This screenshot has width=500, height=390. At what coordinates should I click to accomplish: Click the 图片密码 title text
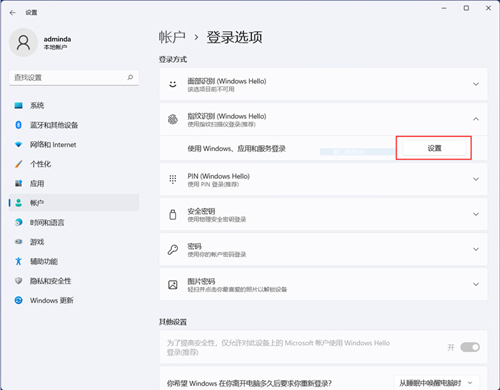(201, 281)
